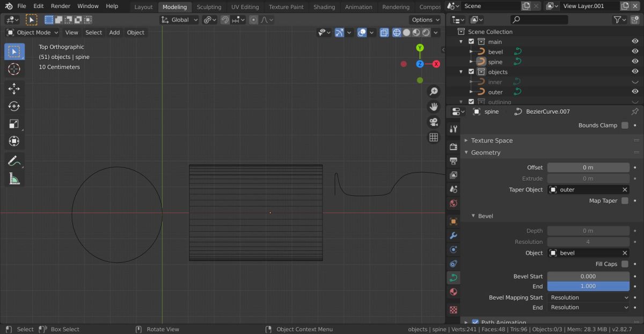Hide the spine object in viewport
Screen dimensions: 644x334
(x=635, y=62)
